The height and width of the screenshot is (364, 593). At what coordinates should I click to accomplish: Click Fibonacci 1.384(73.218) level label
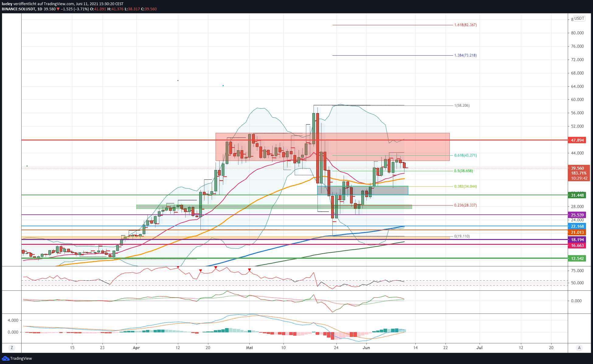click(x=465, y=55)
